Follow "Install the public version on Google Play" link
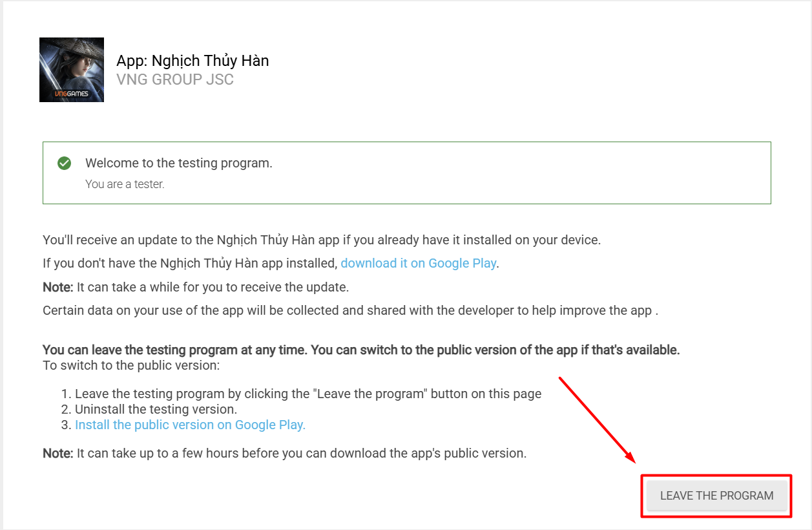This screenshot has height=530, width=812. click(190, 425)
